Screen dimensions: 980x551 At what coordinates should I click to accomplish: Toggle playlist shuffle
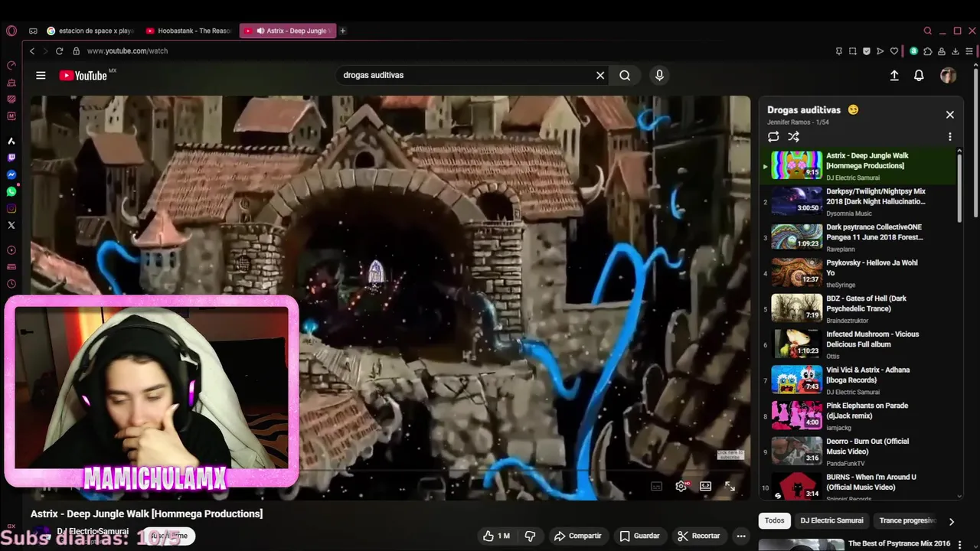point(793,137)
